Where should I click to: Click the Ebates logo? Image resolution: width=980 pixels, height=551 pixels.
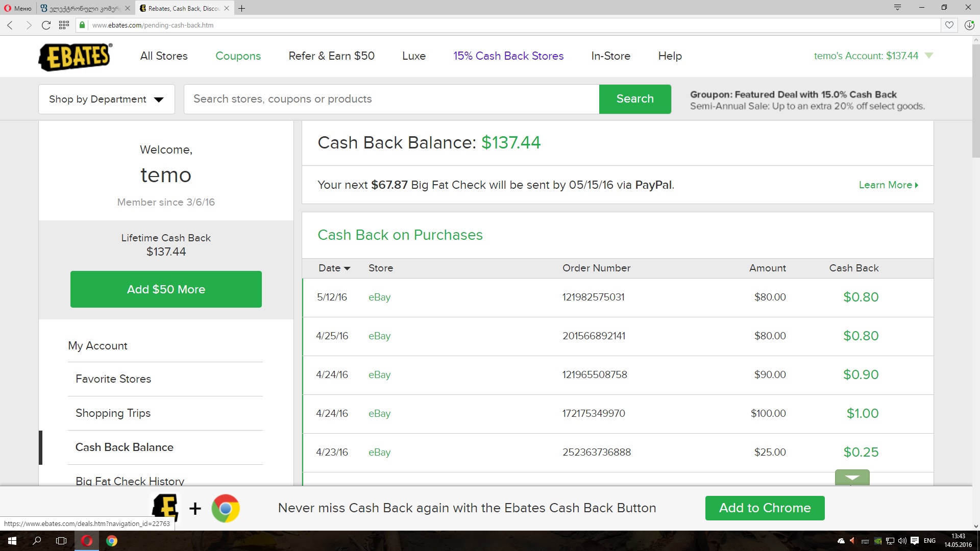coord(76,57)
